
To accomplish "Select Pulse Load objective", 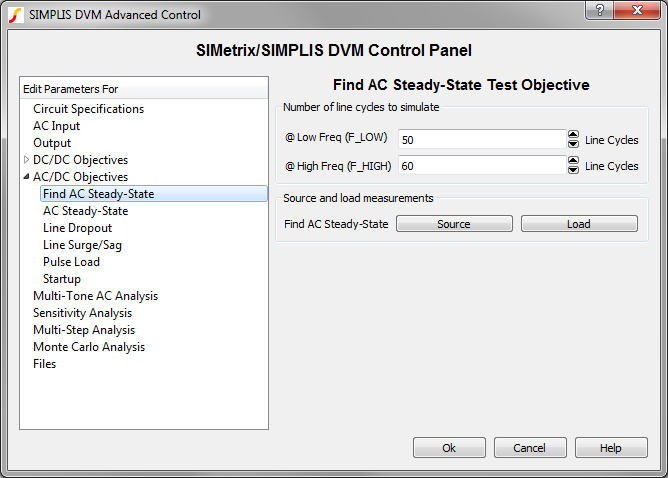I will coord(71,262).
